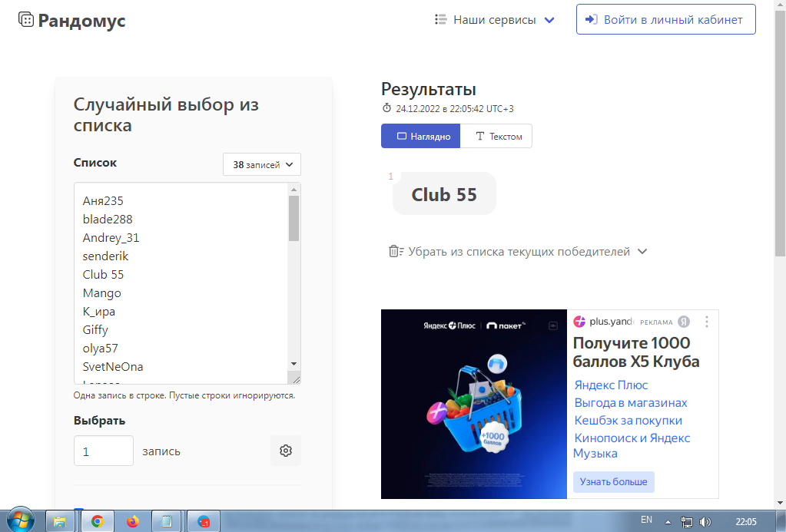Click the list scrollbar up arrow
This screenshot has width=786, height=532.
[294, 190]
